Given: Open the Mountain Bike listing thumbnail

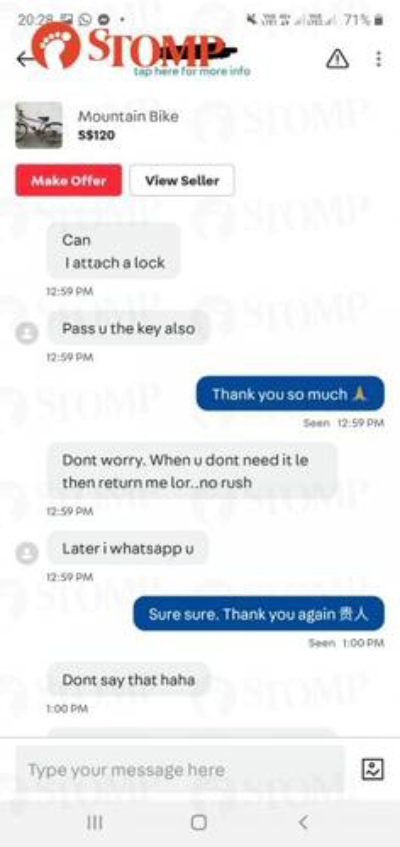Looking at the screenshot, I should point(38,125).
